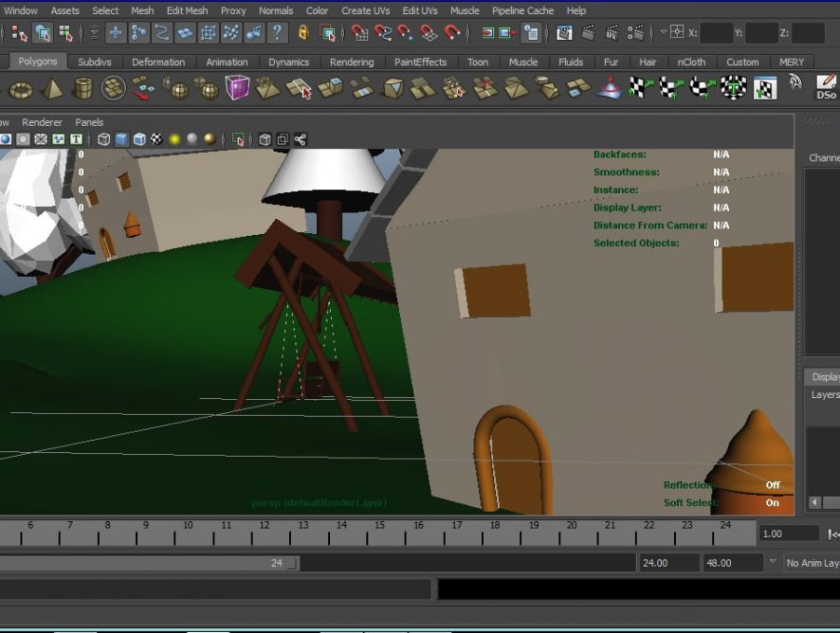
Task: Toggle use all lights yellow sphere
Action: [x=175, y=139]
